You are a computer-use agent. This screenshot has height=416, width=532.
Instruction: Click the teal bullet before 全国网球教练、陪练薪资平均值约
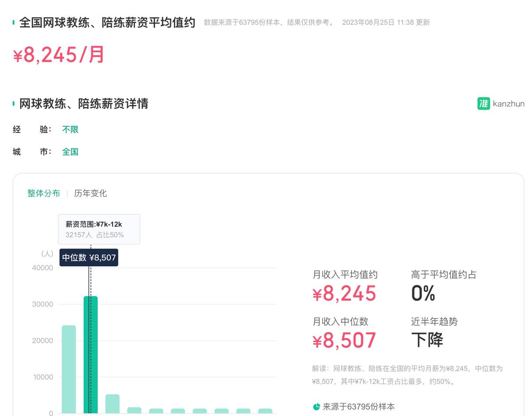pyautogui.click(x=13, y=22)
